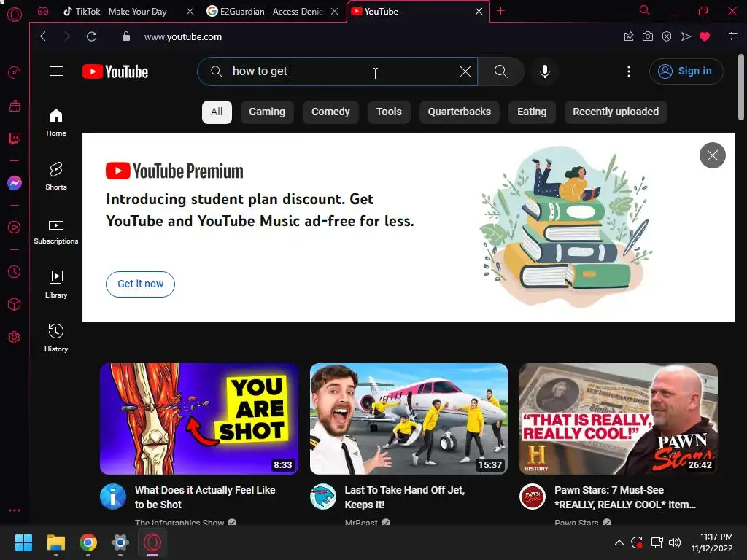Viewport: 747px width, 560px height.
Task: Open 'Last To Take Hand Off Jet' title
Action: 404,497
